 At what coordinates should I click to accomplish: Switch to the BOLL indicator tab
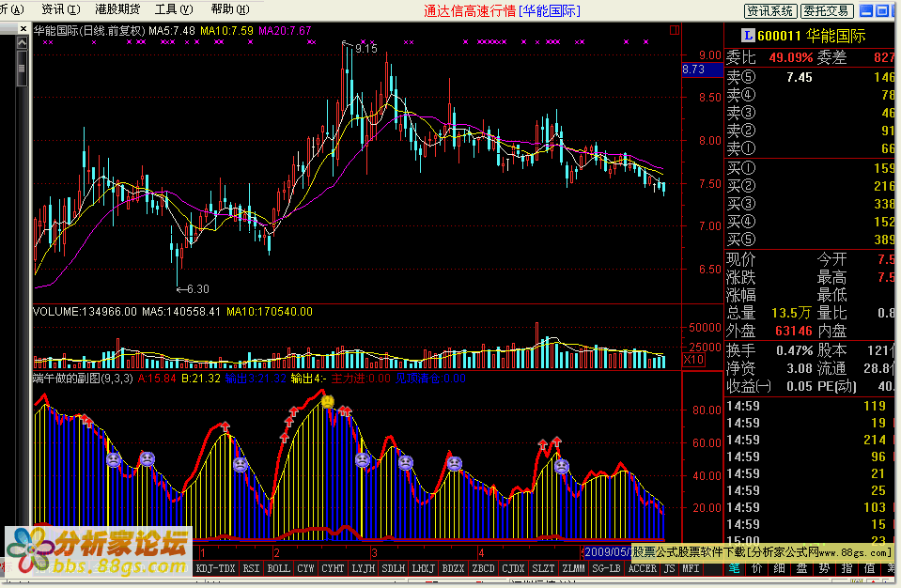279,568
